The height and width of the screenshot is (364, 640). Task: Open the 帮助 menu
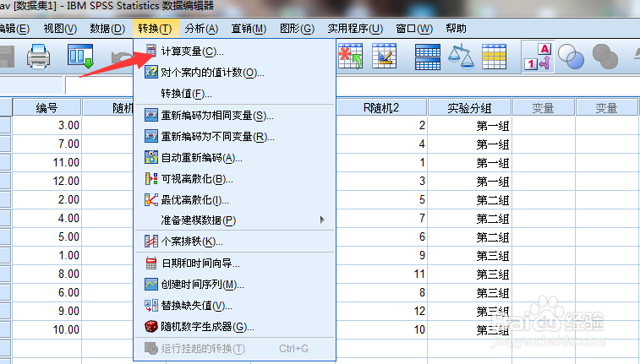(x=456, y=29)
